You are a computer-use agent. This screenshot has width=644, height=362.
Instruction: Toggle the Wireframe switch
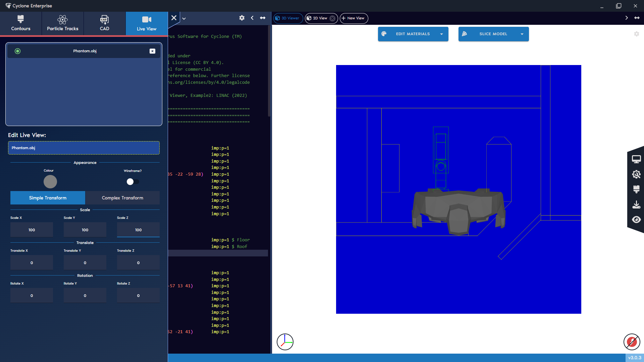(132, 182)
